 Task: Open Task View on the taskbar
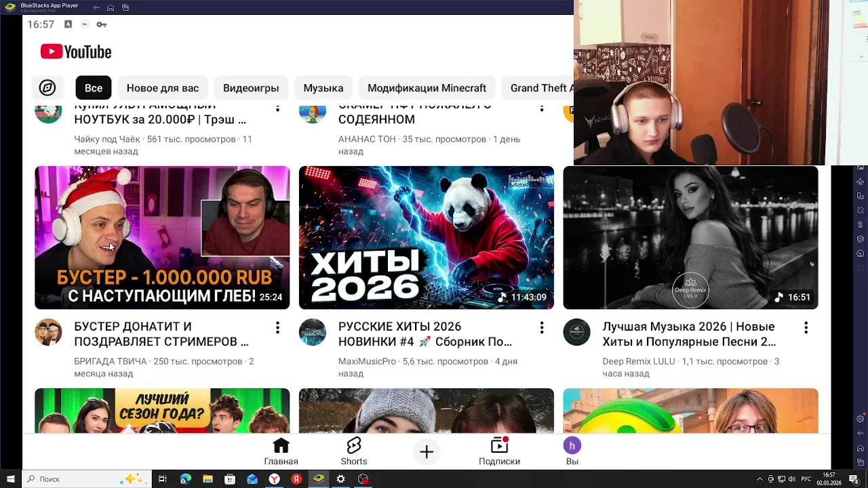pos(163,479)
